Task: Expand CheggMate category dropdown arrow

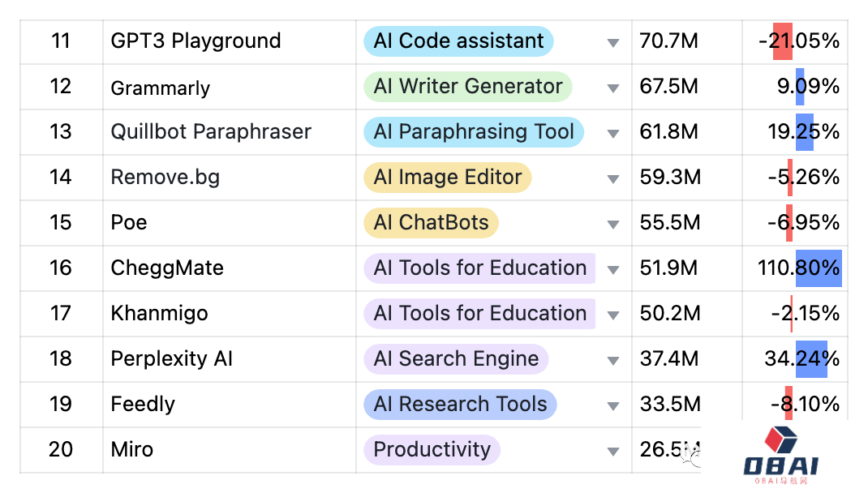Action: 613,270
